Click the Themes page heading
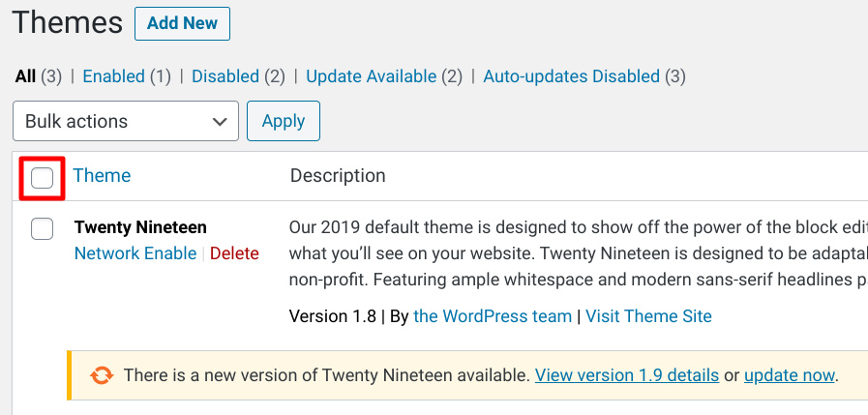The height and width of the screenshot is (415, 868). point(67,23)
